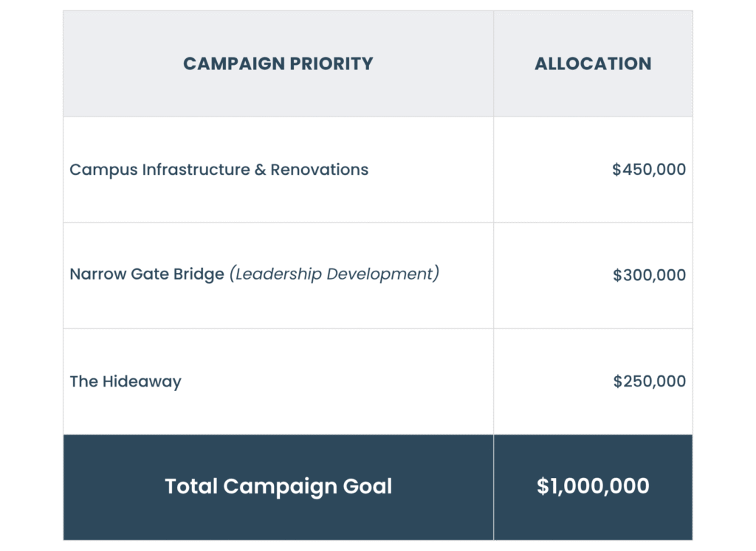Click the $1,000,000 total amount

coord(593,487)
